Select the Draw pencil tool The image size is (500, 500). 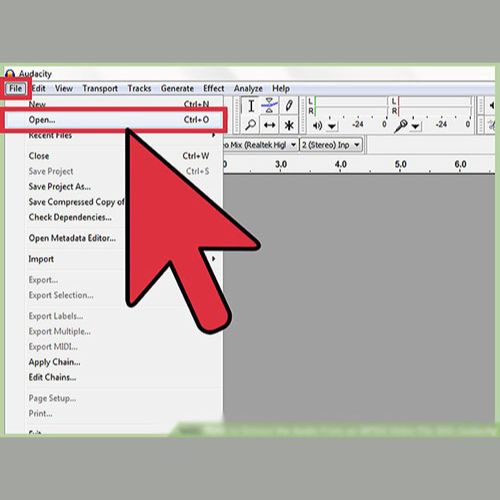[289, 106]
